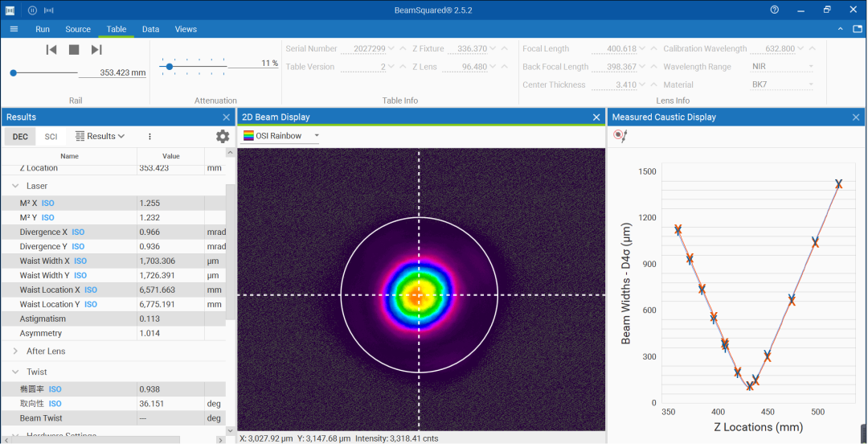868x444 pixels.
Task: Move rail to start with skip-back button
Action: click(51, 50)
